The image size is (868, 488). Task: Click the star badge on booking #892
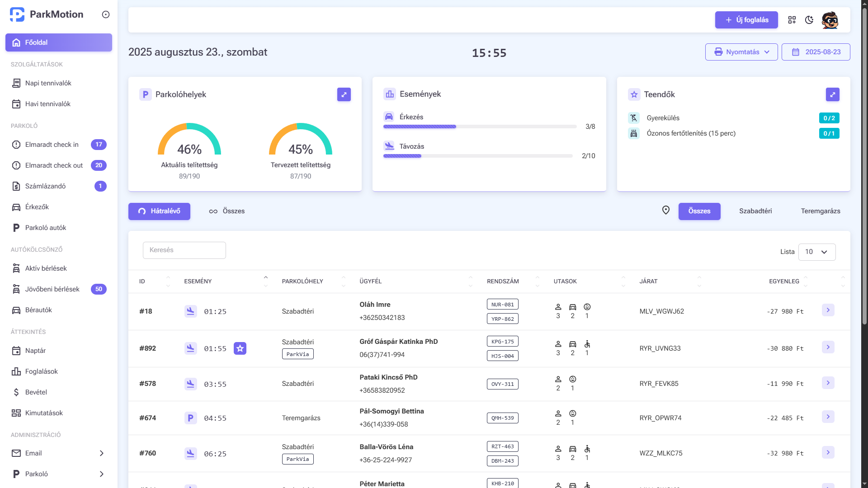coord(240,348)
